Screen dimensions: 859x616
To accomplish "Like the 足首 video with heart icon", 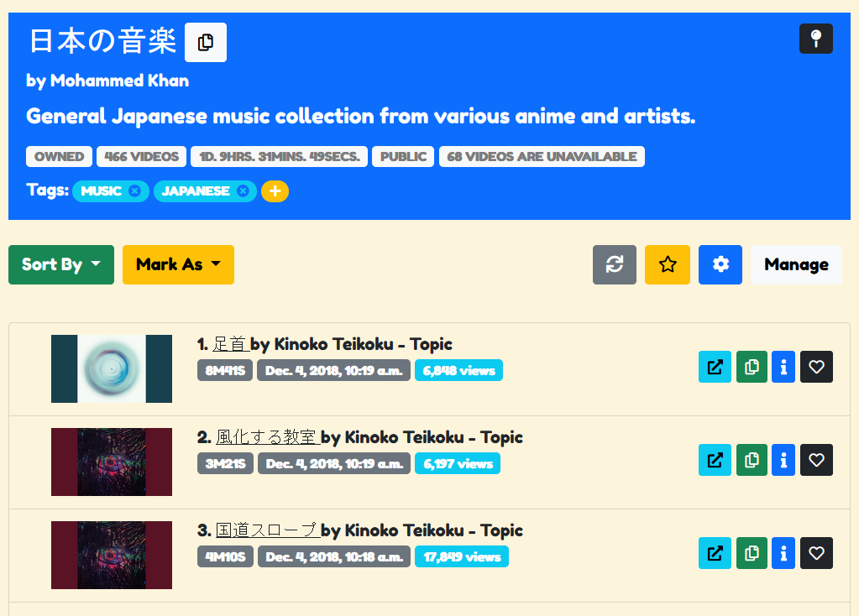I will [x=815, y=367].
